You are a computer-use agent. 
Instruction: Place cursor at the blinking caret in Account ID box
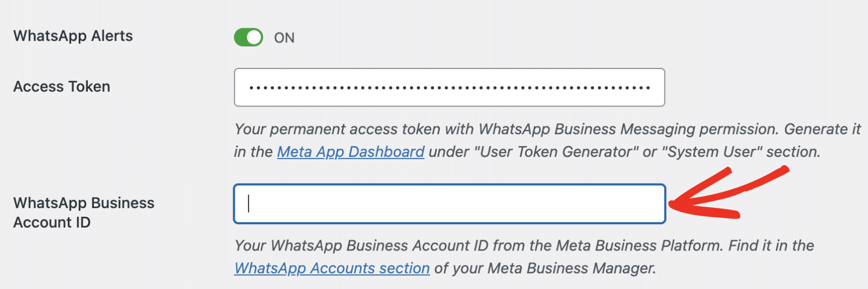pyautogui.click(x=249, y=204)
